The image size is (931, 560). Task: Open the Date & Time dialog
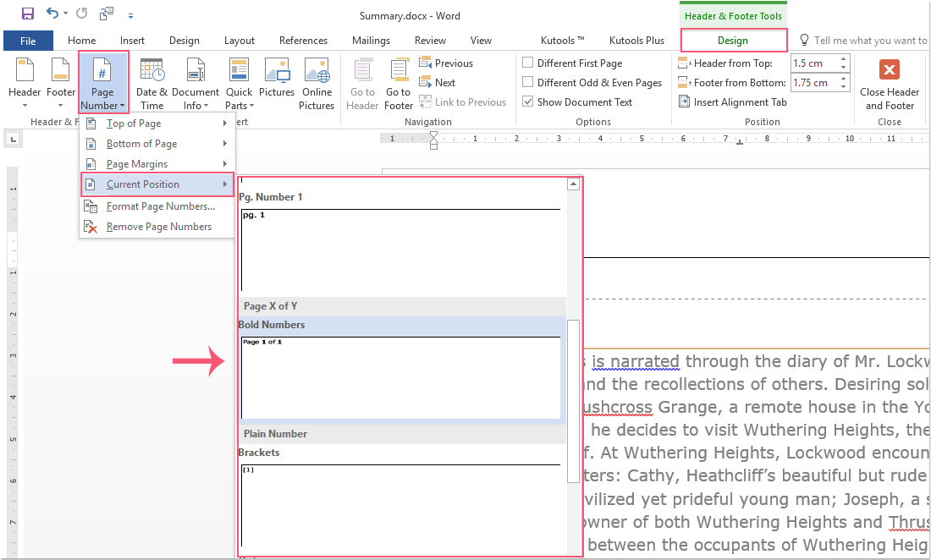tap(151, 85)
